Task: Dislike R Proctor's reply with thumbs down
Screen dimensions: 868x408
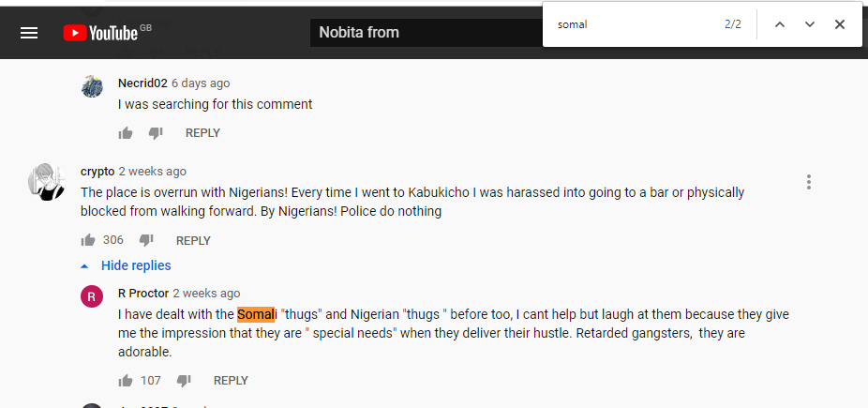Action: click(184, 381)
